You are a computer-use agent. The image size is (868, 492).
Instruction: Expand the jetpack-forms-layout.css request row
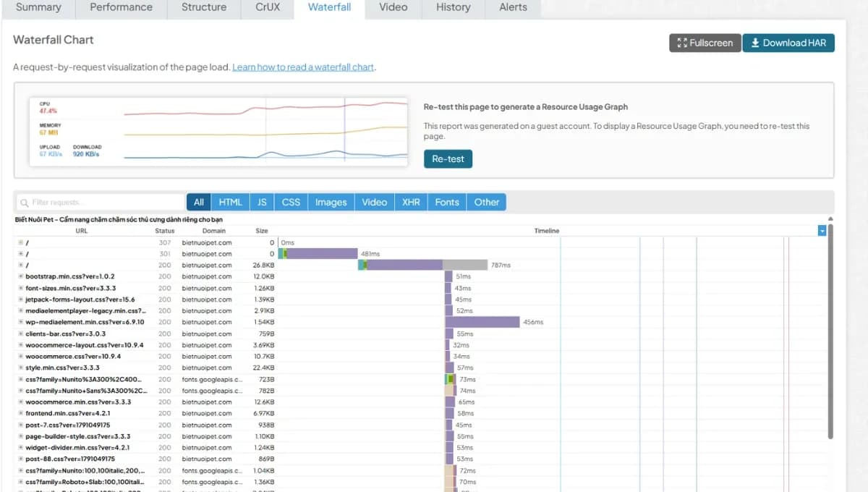21,300
